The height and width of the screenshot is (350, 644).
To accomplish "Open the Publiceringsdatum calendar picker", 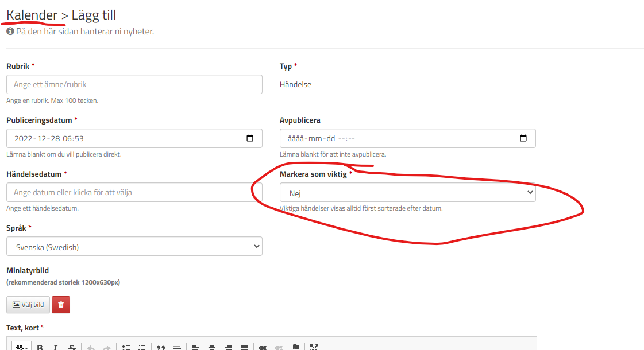I will click(249, 138).
